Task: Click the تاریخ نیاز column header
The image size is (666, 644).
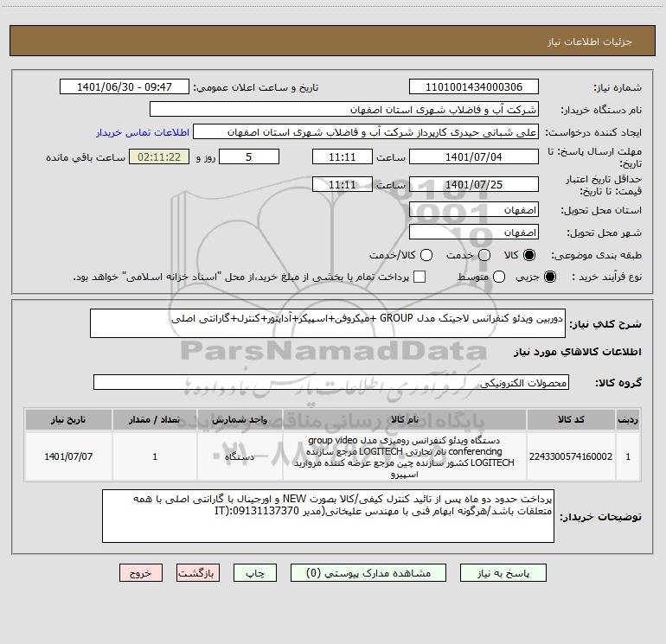Action: click(x=68, y=420)
